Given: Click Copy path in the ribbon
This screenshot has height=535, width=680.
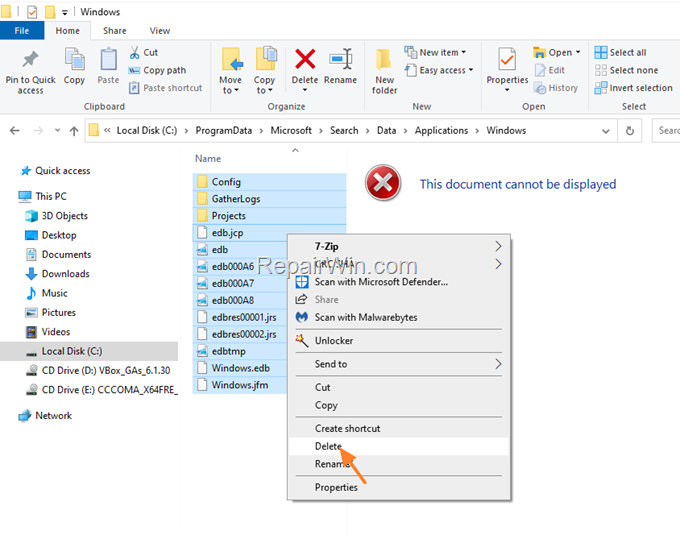Looking at the screenshot, I should (157, 70).
